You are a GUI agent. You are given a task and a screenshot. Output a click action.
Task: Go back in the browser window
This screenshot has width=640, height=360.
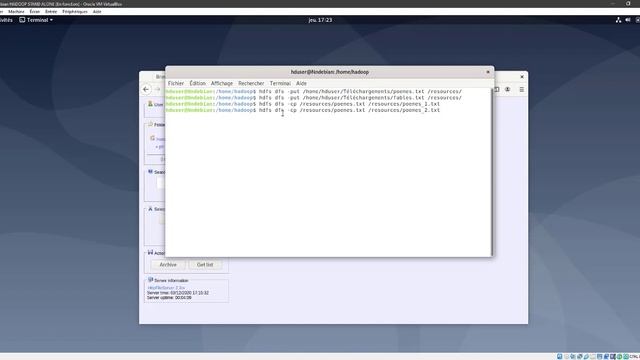point(146,89)
